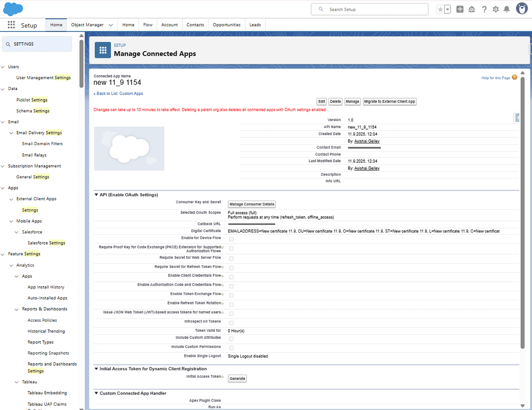Toggle the Enable for Device Flow checkbox
Screen dimensions: 532x410
pos(231,239)
